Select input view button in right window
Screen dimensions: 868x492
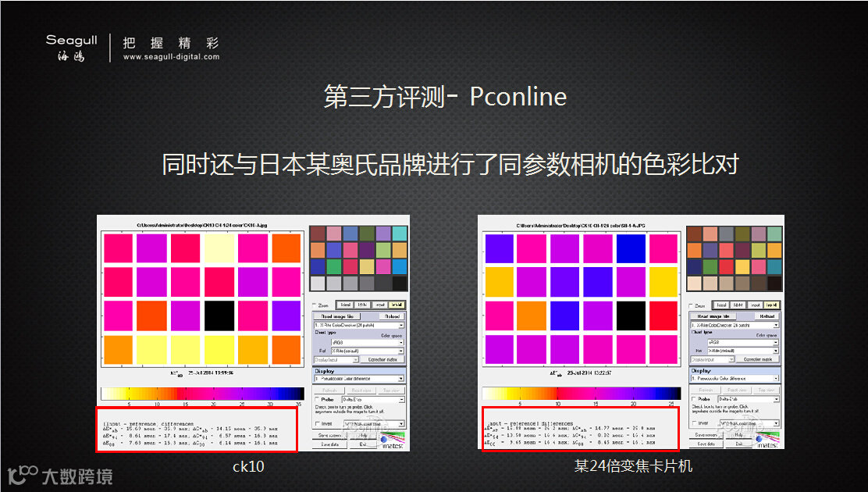point(755,305)
